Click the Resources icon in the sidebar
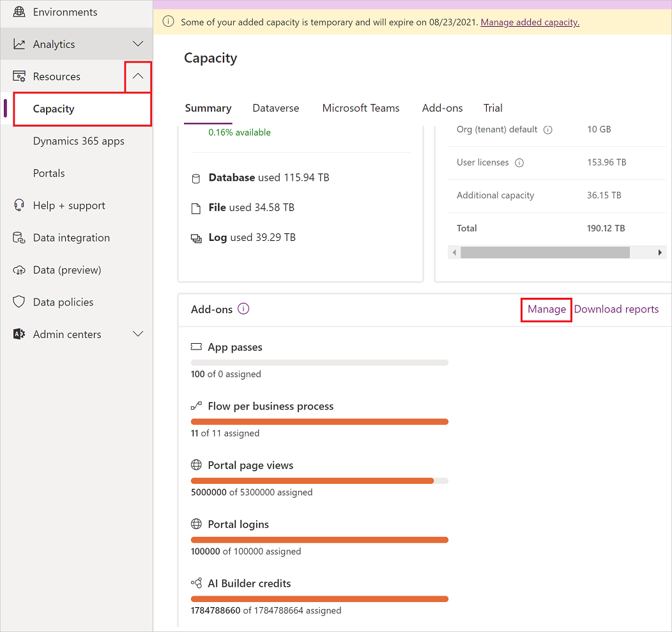The image size is (672, 632). coord(19,75)
